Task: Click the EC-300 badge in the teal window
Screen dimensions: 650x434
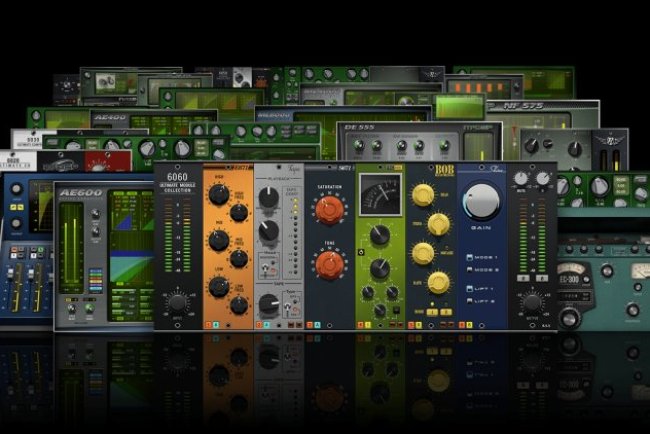Action: click(x=570, y=279)
